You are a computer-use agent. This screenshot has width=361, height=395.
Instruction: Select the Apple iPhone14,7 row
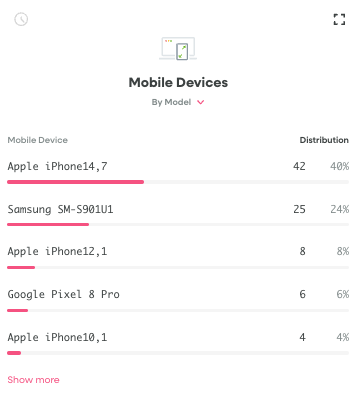(178, 171)
